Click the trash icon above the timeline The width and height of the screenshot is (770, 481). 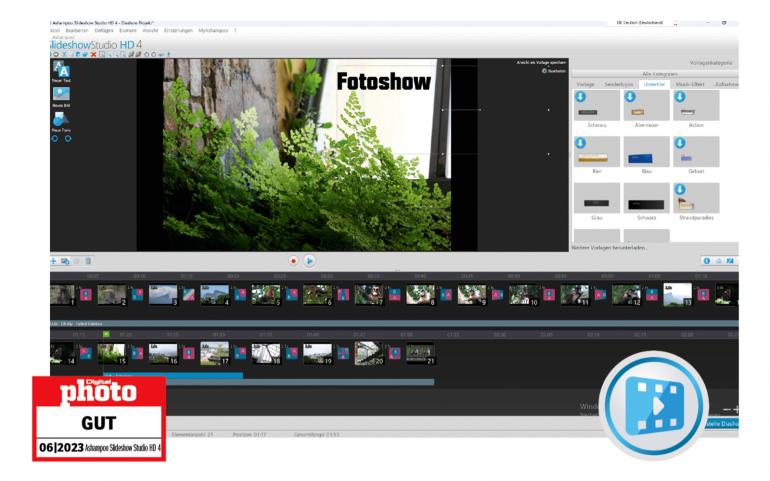(x=88, y=261)
